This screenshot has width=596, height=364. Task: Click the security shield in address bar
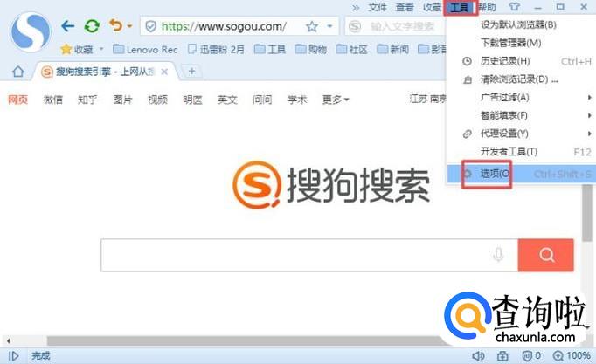(x=151, y=26)
